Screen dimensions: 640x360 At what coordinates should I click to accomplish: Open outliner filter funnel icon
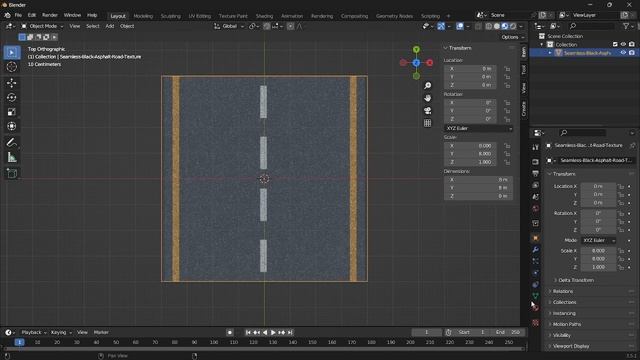(627, 26)
